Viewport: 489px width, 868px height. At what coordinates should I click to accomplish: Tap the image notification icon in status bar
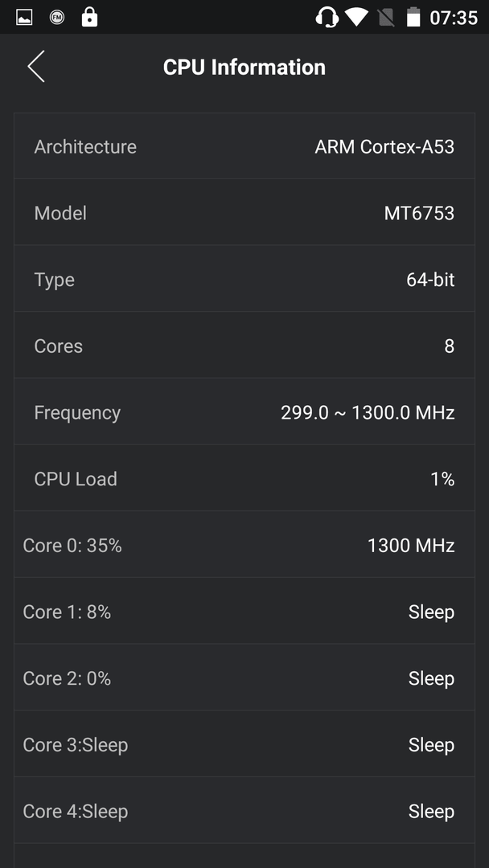tap(24, 18)
